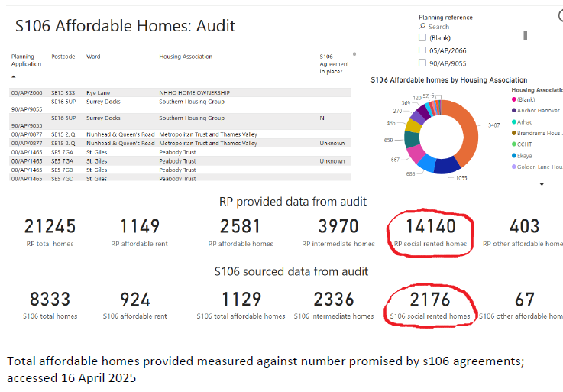Click the RP social rented homes card
This screenshot has width=563, height=392.
click(x=430, y=232)
